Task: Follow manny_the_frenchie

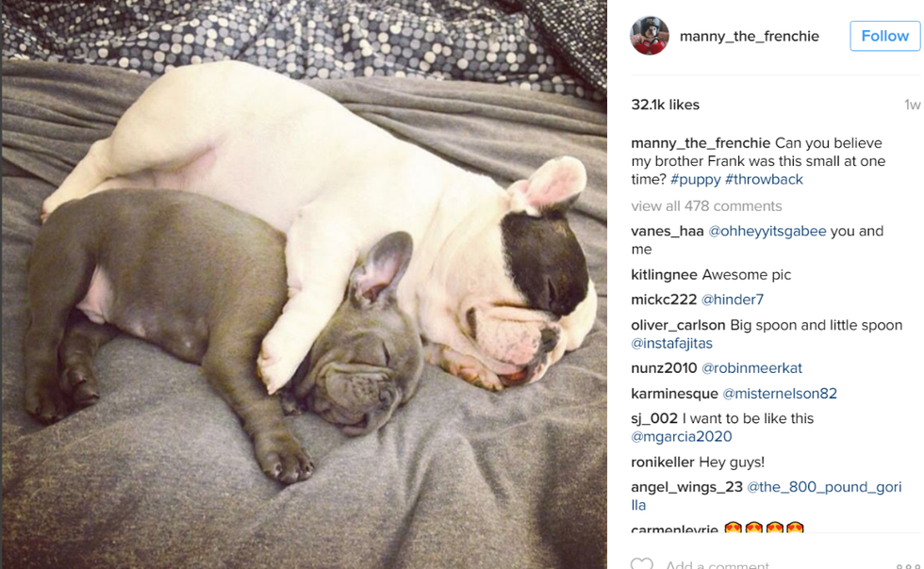Action: coord(884,36)
